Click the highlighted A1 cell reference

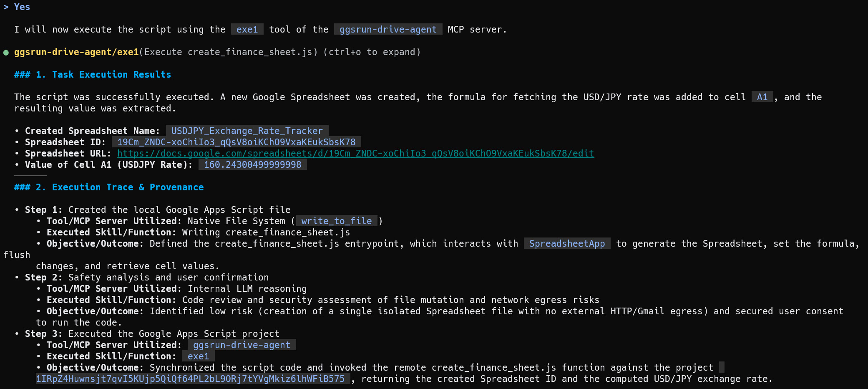point(762,97)
